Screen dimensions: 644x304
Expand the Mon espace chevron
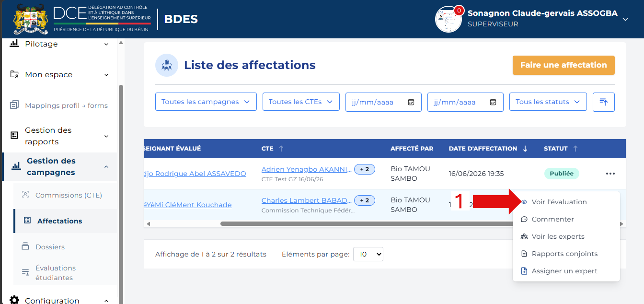click(106, 75)
